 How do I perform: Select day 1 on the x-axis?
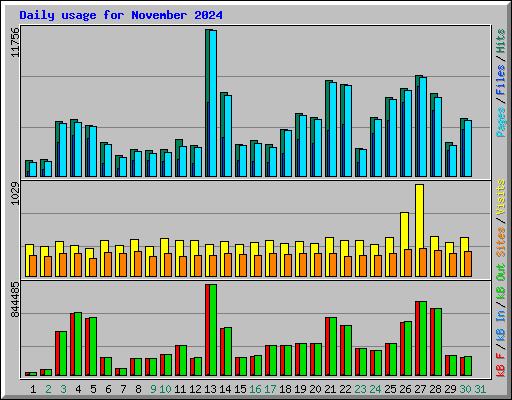tap(33, 389)
